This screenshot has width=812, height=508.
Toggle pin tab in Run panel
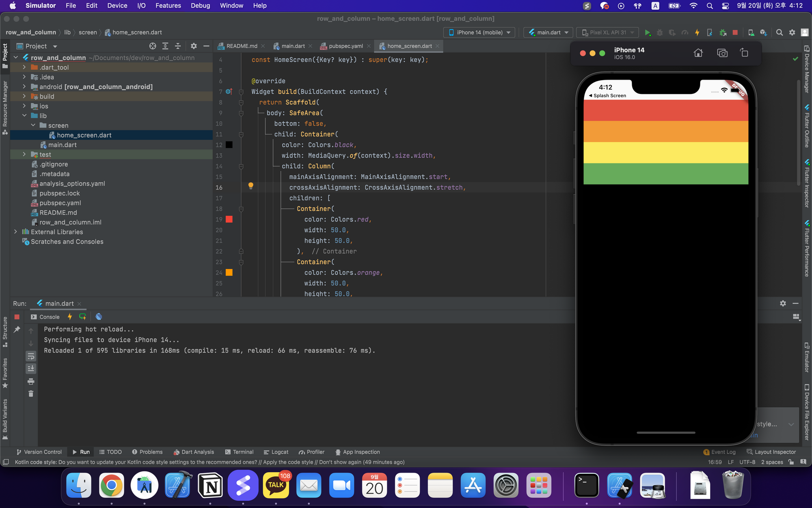pyautogui.click(x=17, y=330)
